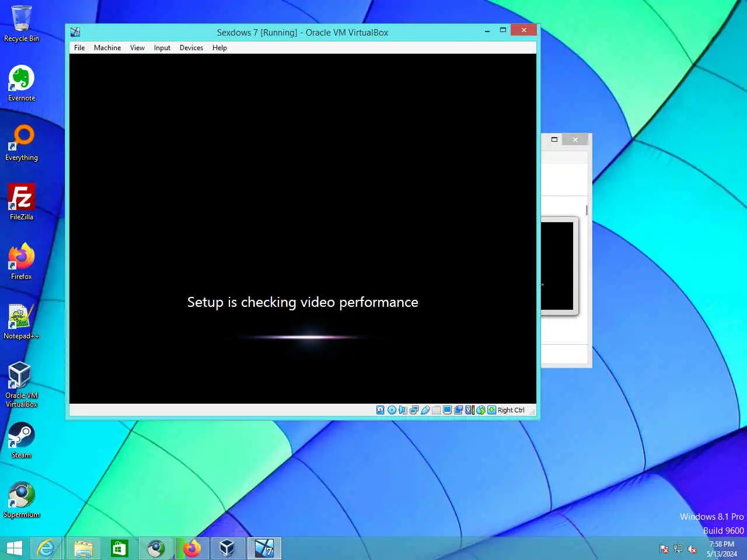This screenshot has height=560, width=747.
Task: Open Internet Explorer from the taskbar
Action: [47, 548]
